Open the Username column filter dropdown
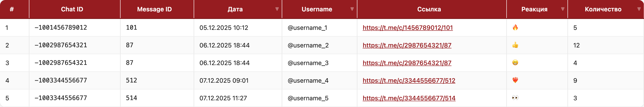Viewport: 644px width, 107px height. [352, 9]
